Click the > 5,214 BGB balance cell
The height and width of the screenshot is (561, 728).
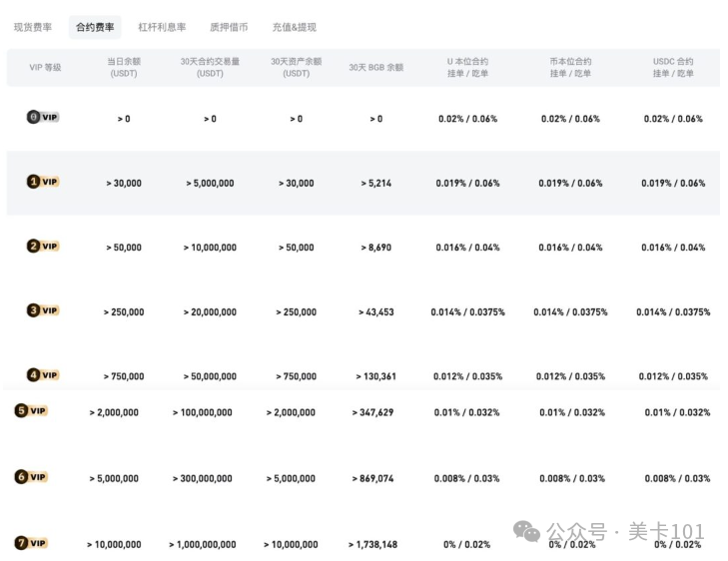[x=376, y=184]
